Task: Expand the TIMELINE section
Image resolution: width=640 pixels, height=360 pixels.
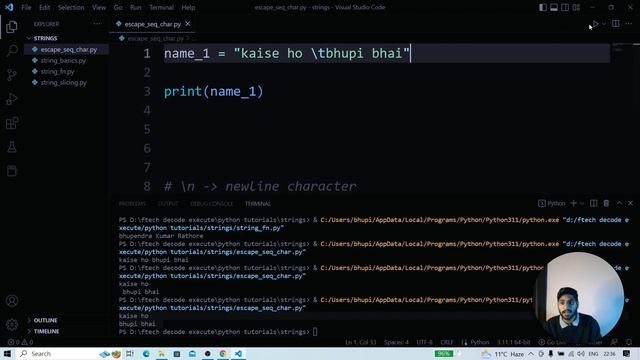Action: [46, 331]
